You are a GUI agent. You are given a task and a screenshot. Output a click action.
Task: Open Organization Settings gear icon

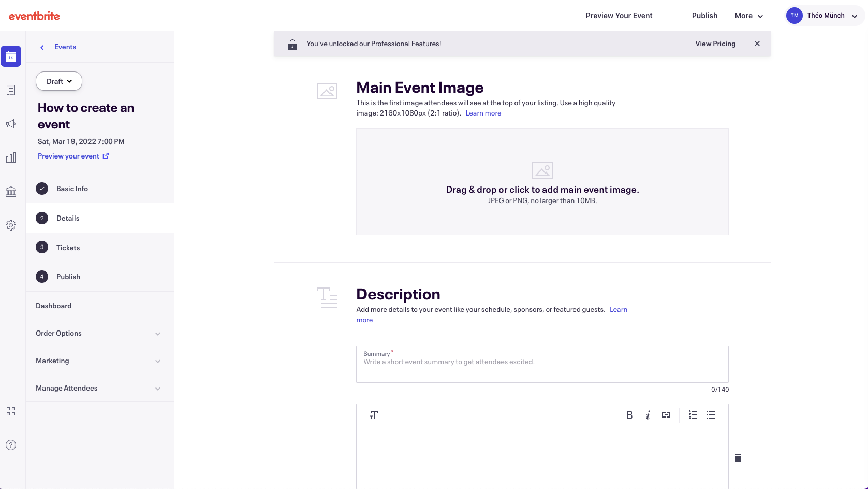click(x=11, y=225)
